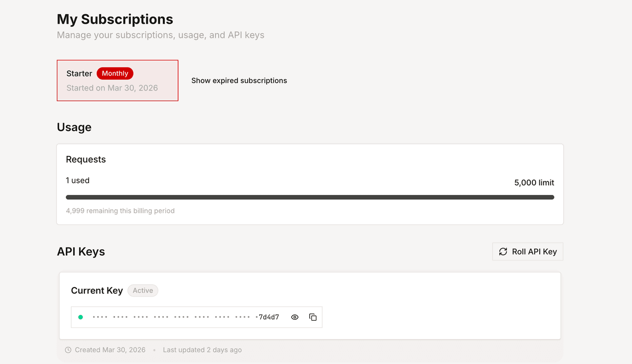Click the masked API key ending in 7d4d7
Viewport: 632px width, 364px height.
pyautogui.click(x=179, y=317)
